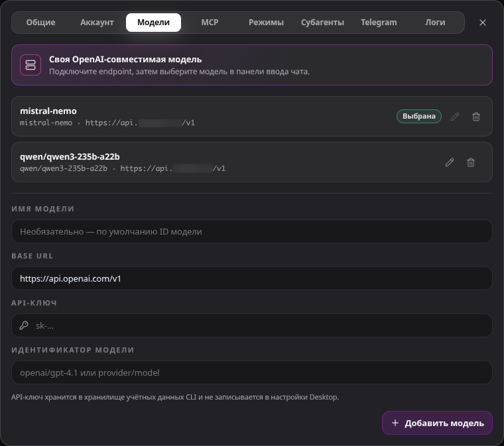
Task: Click the key icon in API key field
Action: pos(24,325)
